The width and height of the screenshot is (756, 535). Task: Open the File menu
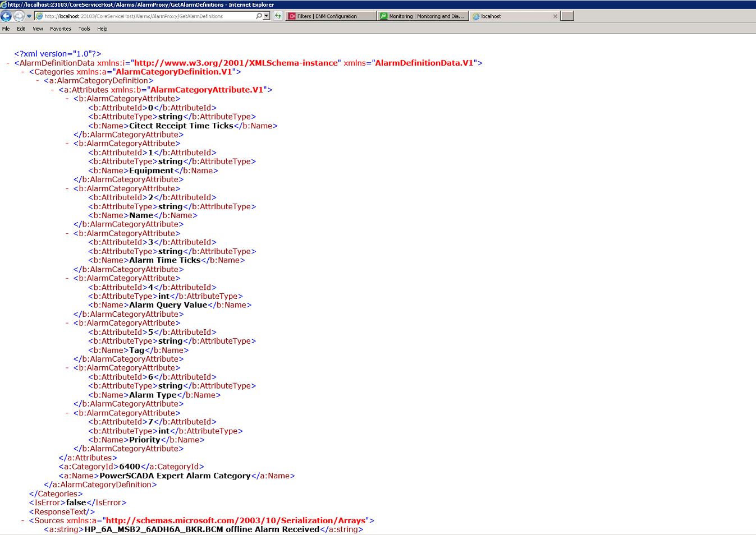pos(6,29)
